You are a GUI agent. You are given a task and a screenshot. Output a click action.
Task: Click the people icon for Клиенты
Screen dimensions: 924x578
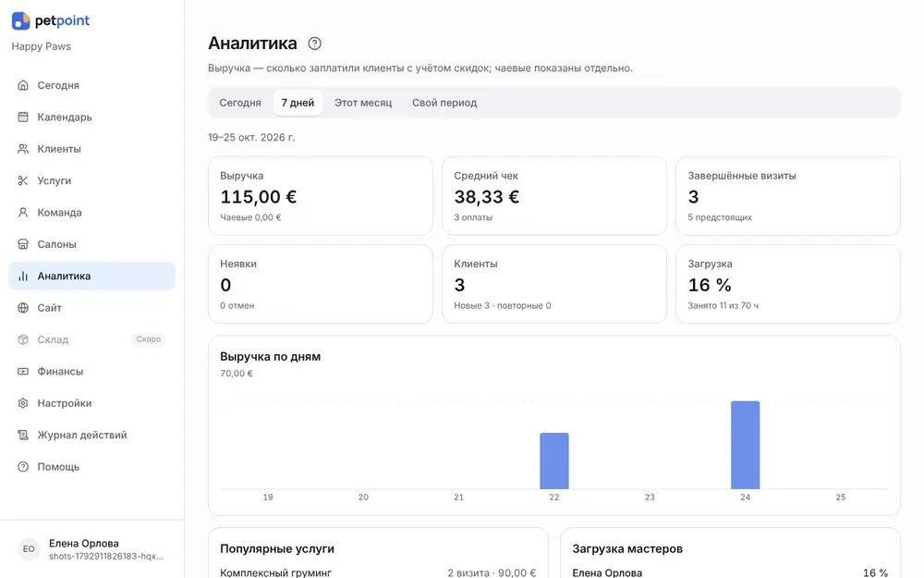coord(23,149)
